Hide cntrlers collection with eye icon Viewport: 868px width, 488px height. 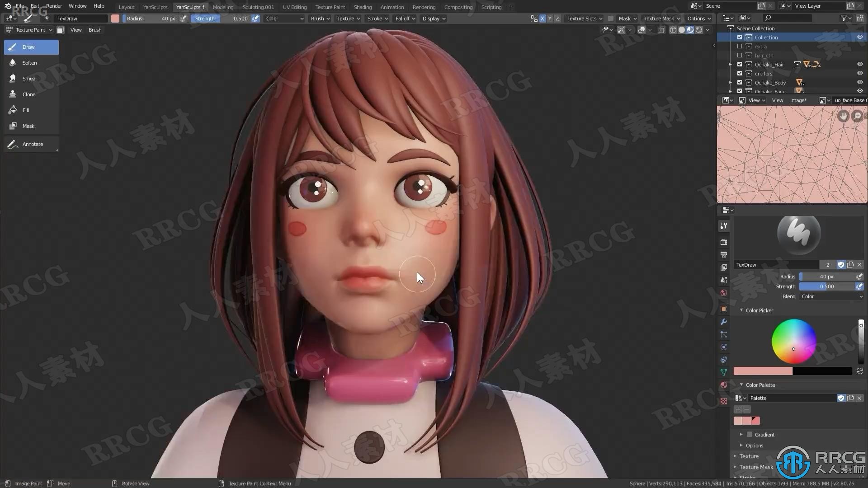(860, 74)
